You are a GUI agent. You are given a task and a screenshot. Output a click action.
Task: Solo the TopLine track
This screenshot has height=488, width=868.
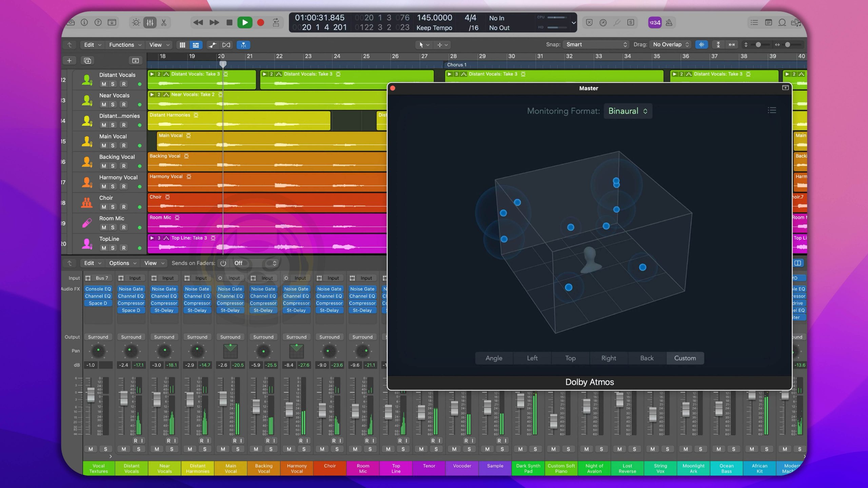point(113,248)
